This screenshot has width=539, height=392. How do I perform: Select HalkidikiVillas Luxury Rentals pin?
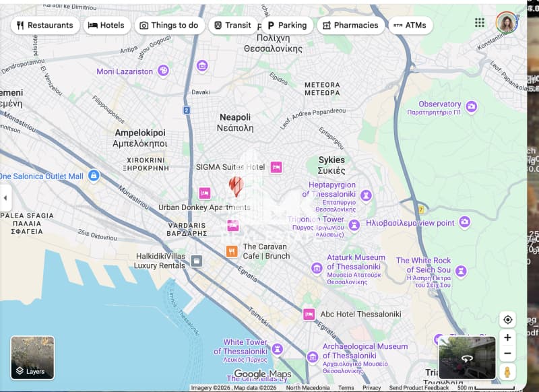(x=196, y=261)
